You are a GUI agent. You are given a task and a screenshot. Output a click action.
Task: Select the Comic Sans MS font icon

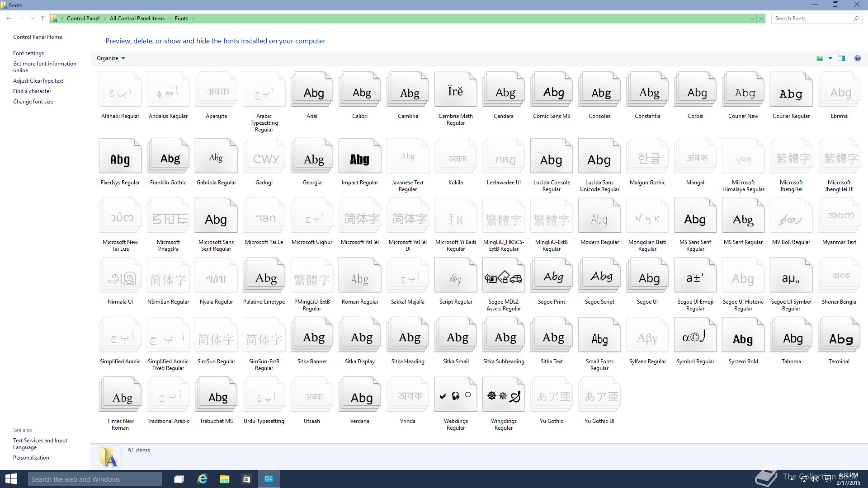552,89
